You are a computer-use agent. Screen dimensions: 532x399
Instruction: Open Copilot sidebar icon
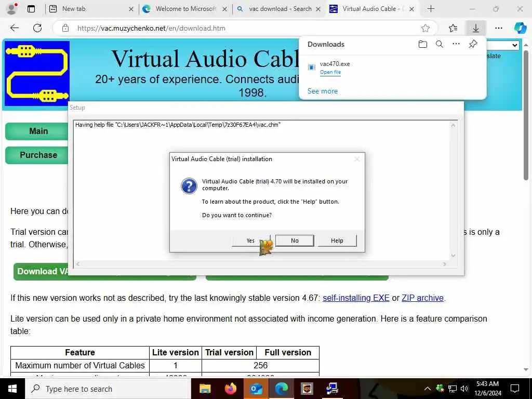point(520,28)
